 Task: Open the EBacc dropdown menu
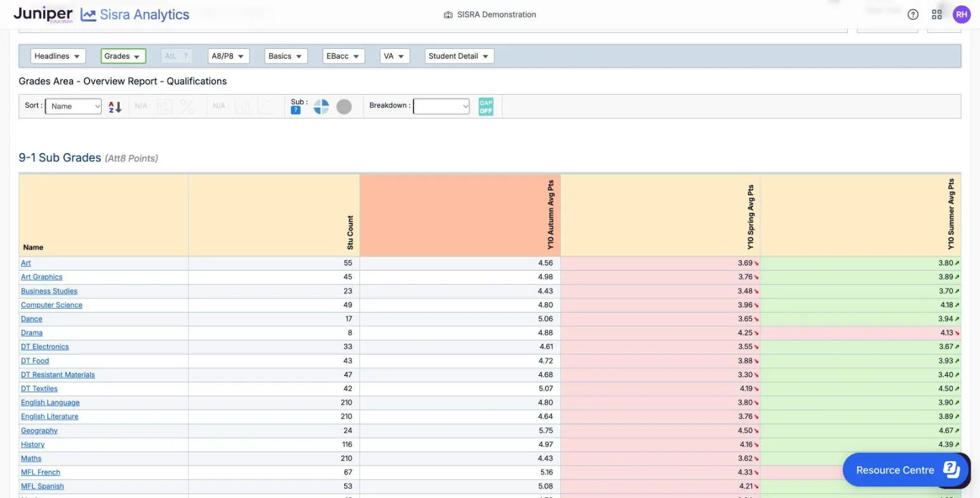tap(344, 56)
